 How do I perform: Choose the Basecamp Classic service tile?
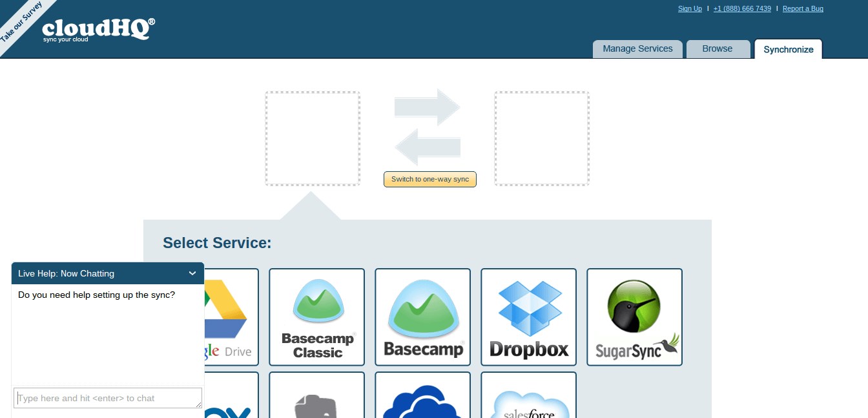tap(317, 317)
